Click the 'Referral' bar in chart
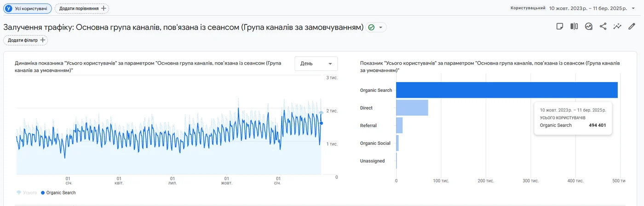 (399, 125)
